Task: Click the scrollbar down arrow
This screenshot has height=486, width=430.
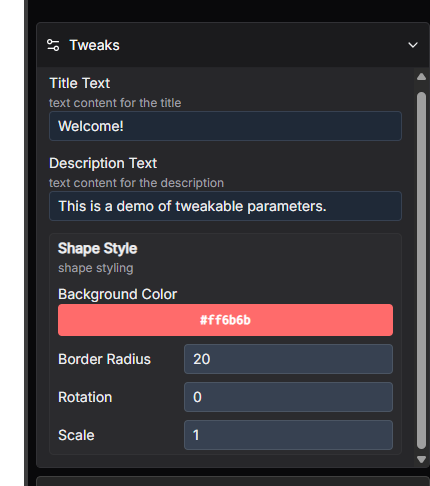Action: pyautogui.click(x=421, y=460)
